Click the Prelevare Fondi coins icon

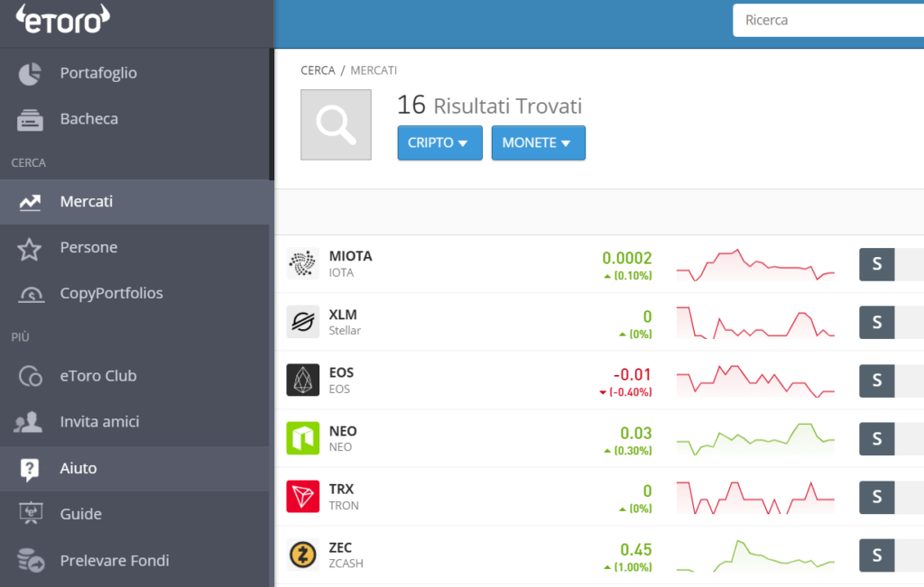pyautogui.click(x=31, y=560)
